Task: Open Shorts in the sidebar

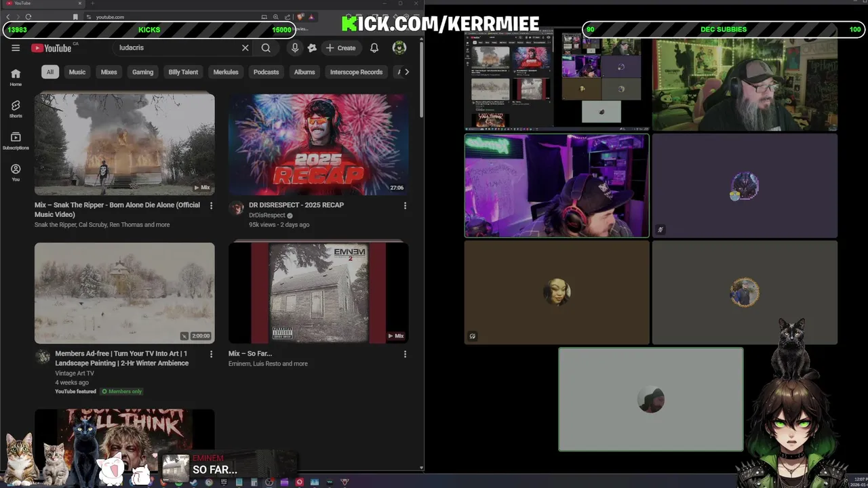Action: pyautogui.click(x=16, y=109)
